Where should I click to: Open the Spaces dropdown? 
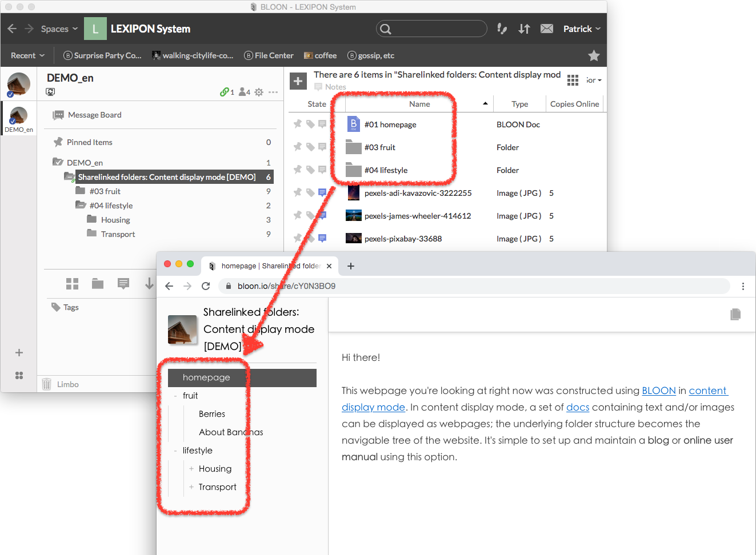tap(59, 29)
